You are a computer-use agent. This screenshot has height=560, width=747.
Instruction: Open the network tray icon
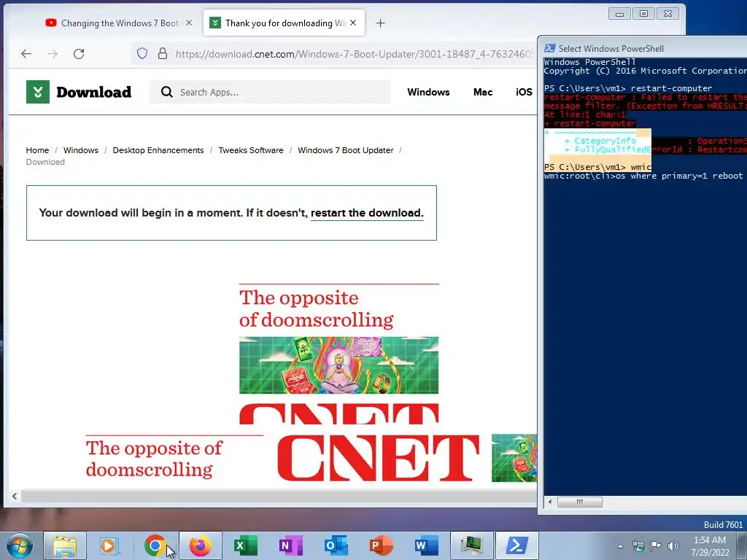(638, 546)
